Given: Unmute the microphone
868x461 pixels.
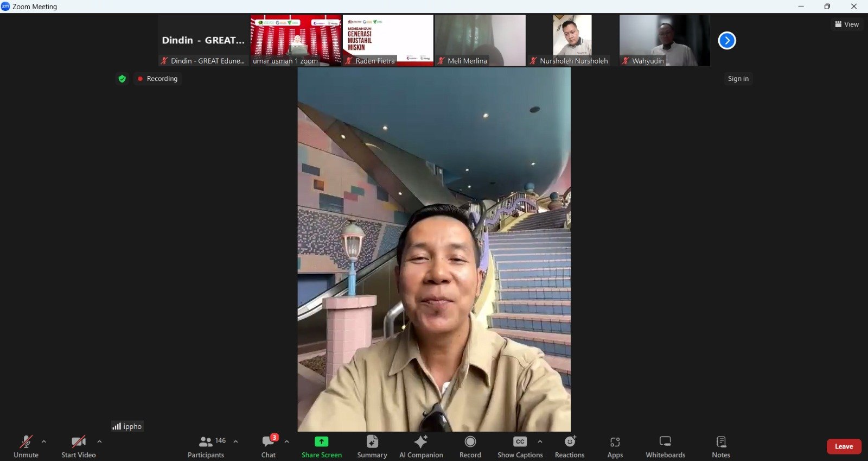Looking at the screenshot, I should click(x=26, y=446).
